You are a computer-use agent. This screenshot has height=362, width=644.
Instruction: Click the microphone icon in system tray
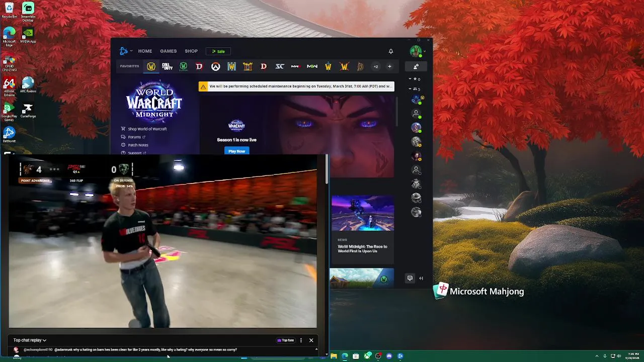coord(605,356)
